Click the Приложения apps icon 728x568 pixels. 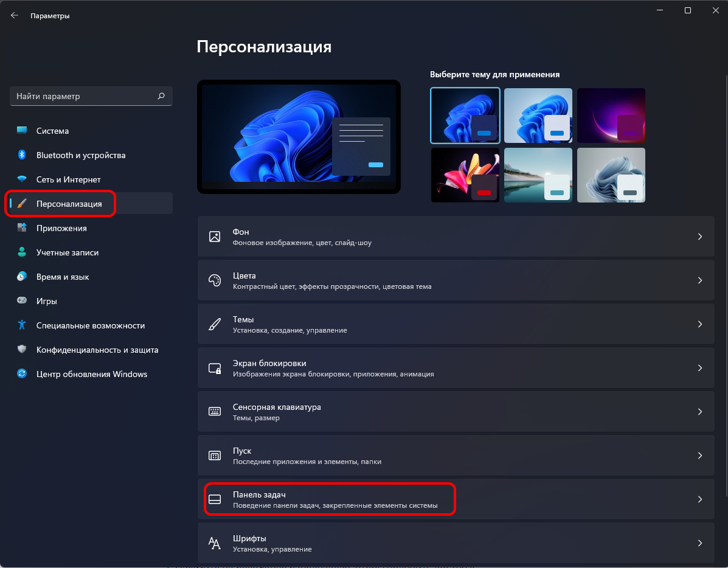[x=22, y=227]
